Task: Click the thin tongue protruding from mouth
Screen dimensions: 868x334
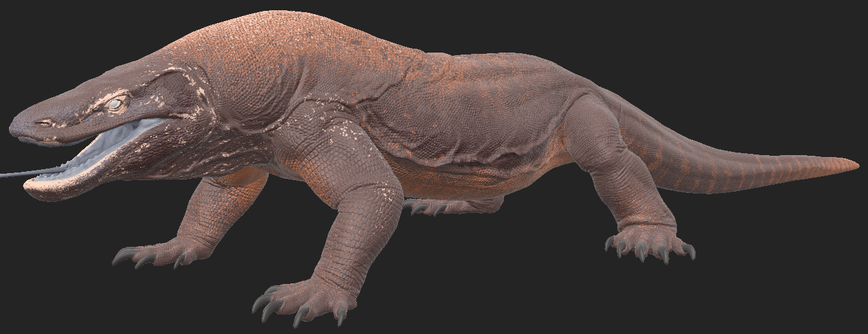Action: (19, 173)
